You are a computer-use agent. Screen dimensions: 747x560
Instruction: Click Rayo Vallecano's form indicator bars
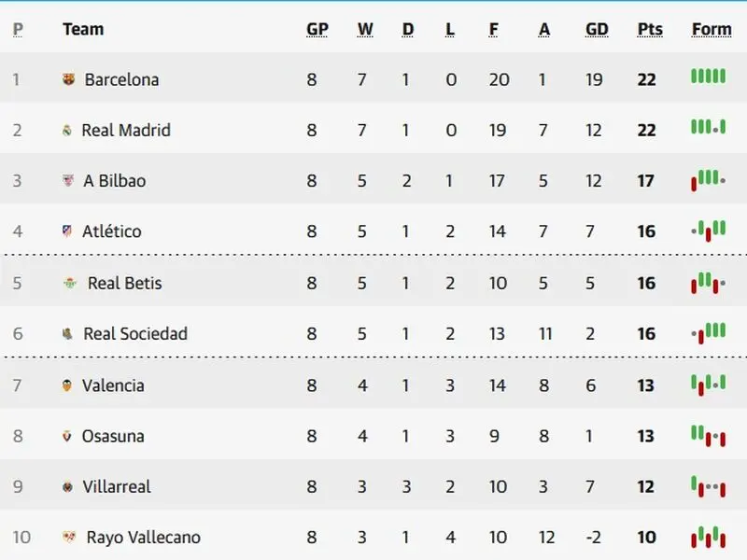(x=709, y=538)
